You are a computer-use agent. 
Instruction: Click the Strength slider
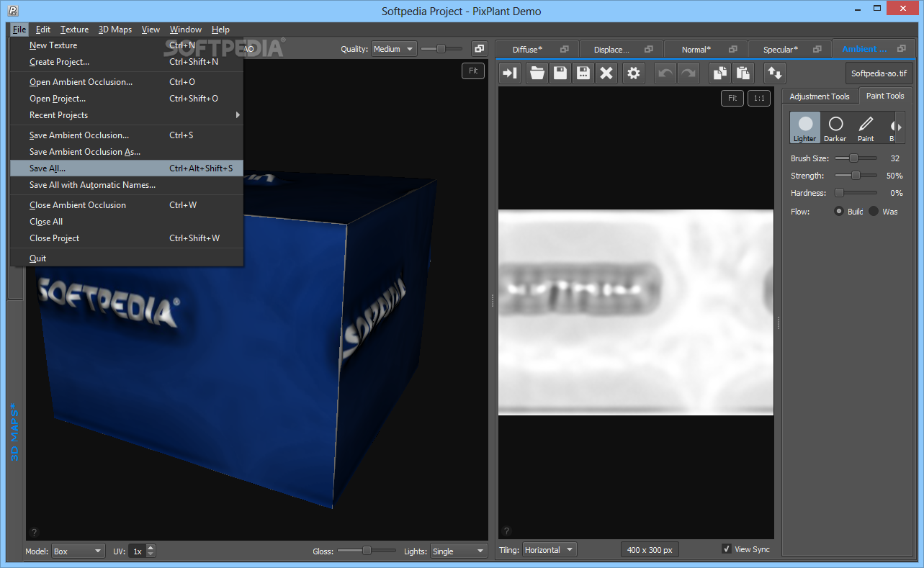tap(856, 175)
